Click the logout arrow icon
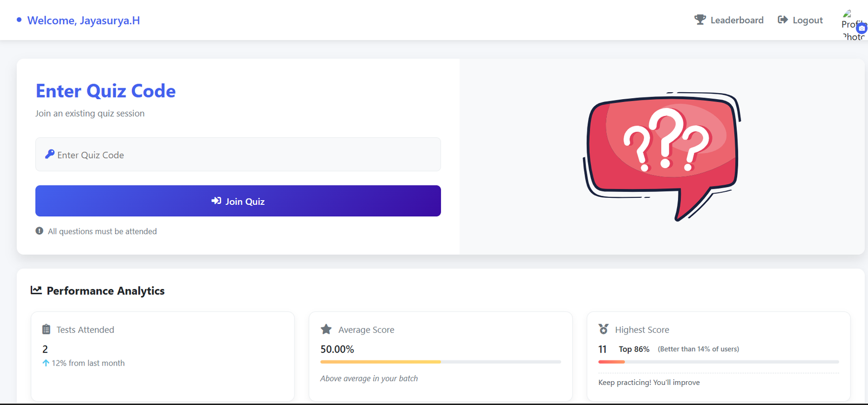Viewport: 868px width, 405px height. click(x=783, y=20)
